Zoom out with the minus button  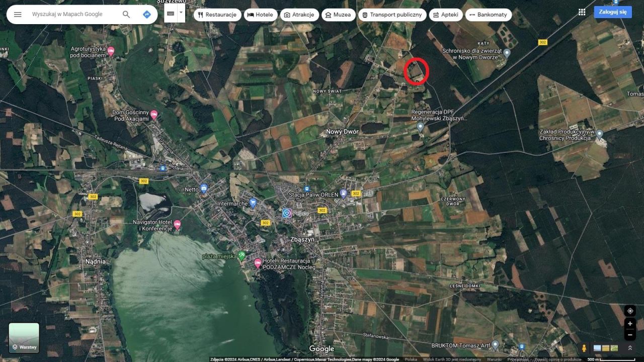[630, 335]
